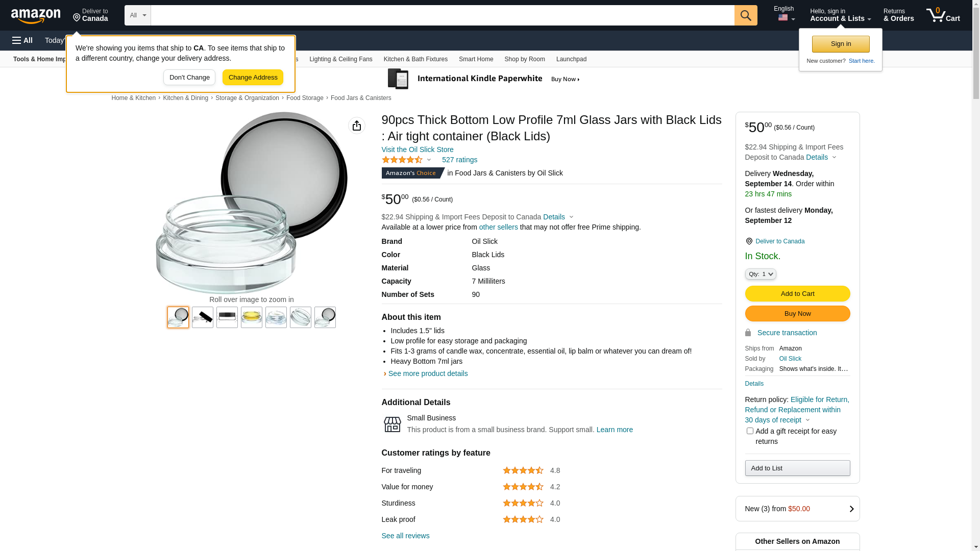Open the All hamburger menu
980x551 pixels.
(x=22, y=40)
